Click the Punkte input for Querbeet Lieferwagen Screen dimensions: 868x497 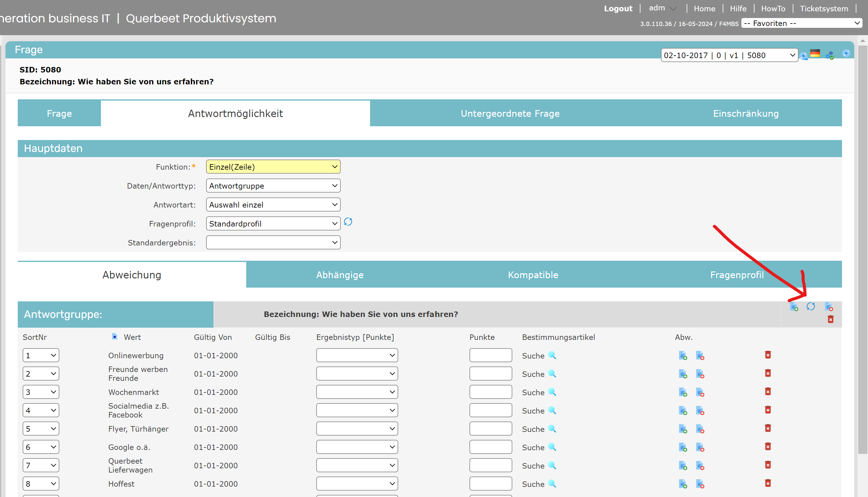pos(490,465)
